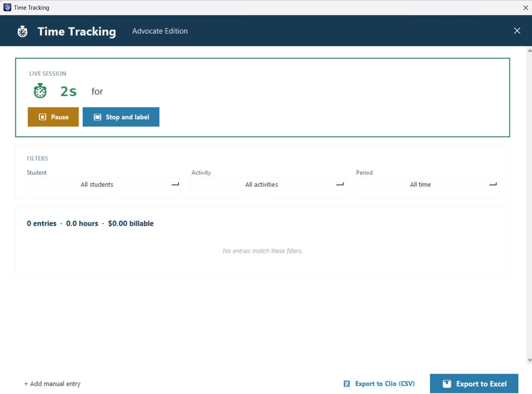This screenshot has width=532, height=394.
Task: Click the '2s' elapsed timer value
Action: (x=69, y=91)
